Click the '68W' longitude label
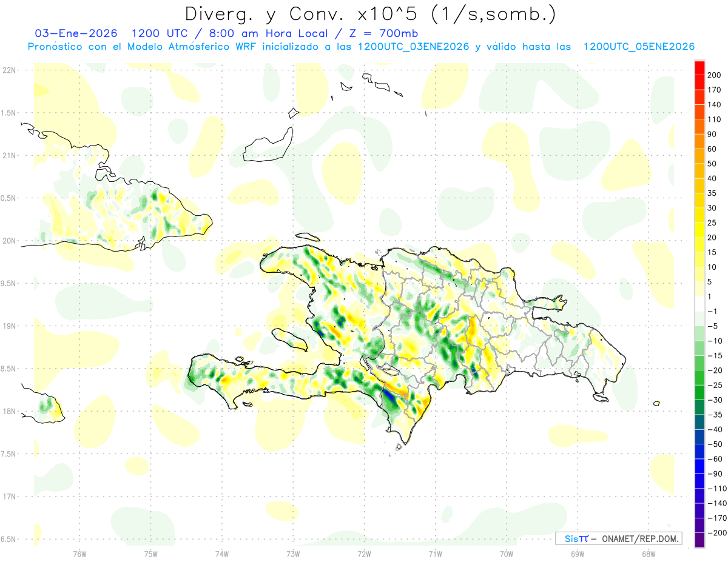Viewport: 728px width, 562px height. pos(649,554)
